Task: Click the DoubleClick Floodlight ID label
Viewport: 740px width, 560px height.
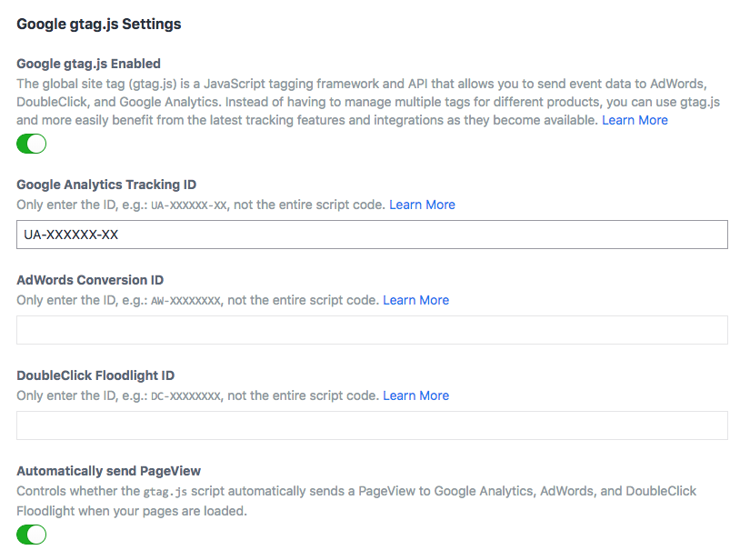Action: tap(95, 375)
